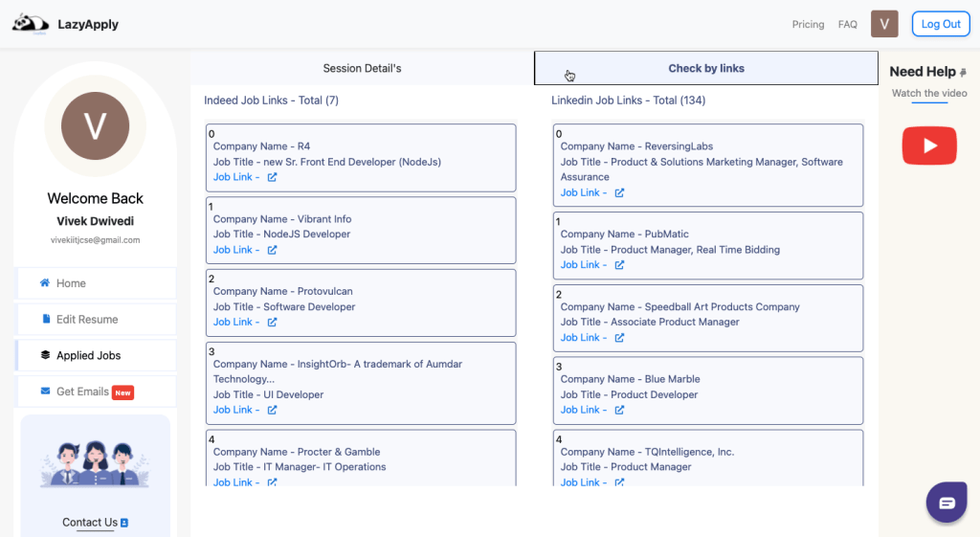Open the chat support bubble
The image size is (980, 537).
947,502
